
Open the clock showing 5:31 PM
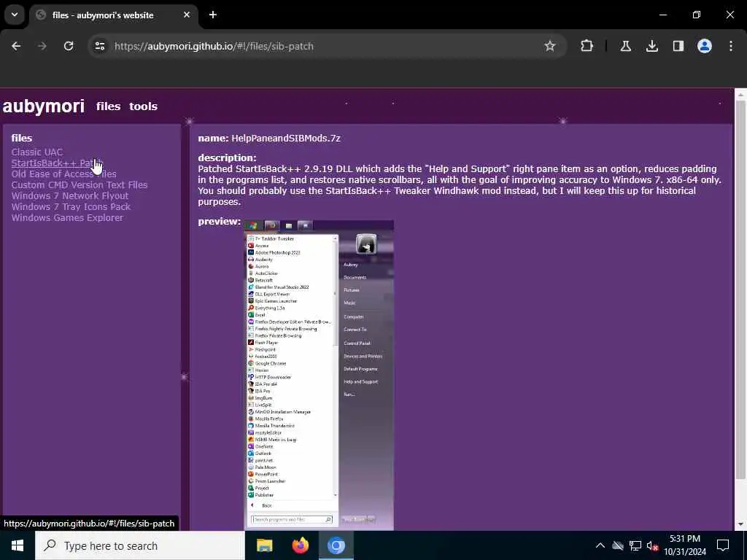click(x=685, y=545)
